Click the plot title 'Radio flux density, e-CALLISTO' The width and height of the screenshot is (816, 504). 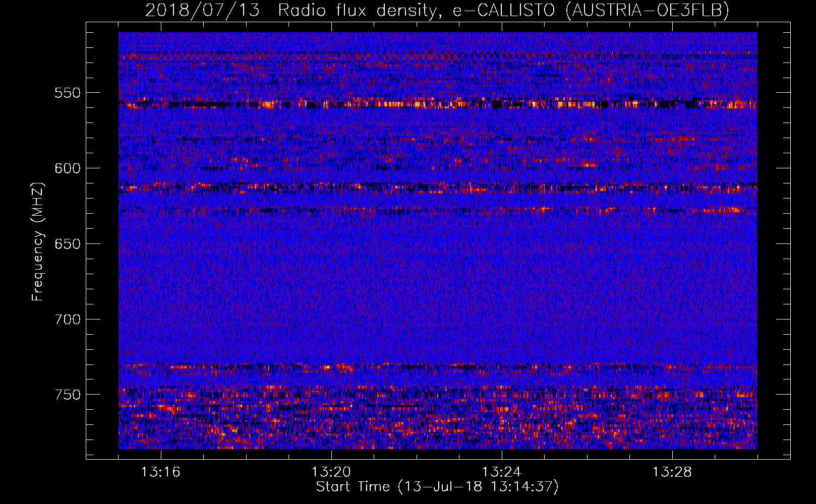[416, 10]
